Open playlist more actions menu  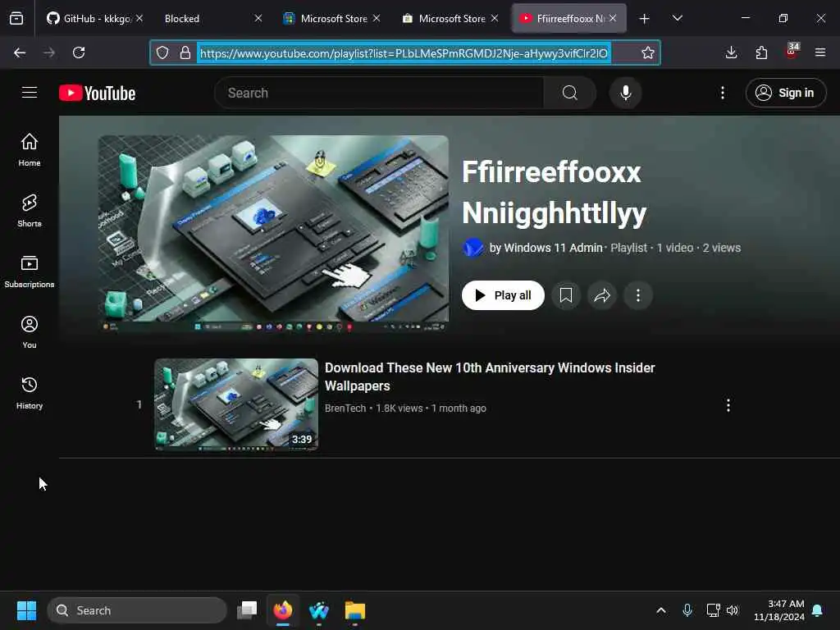point(638,295)
